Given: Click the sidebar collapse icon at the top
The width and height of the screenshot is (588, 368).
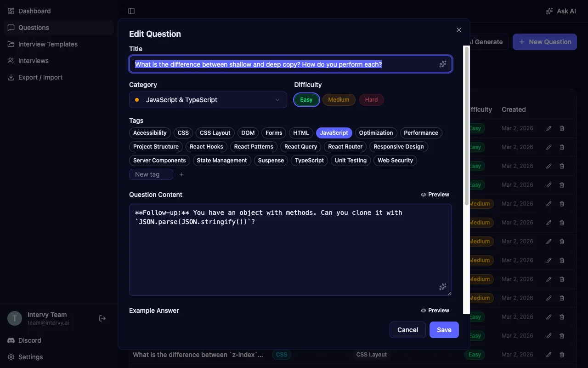Looking at the screenshot, I should (131, 11).
